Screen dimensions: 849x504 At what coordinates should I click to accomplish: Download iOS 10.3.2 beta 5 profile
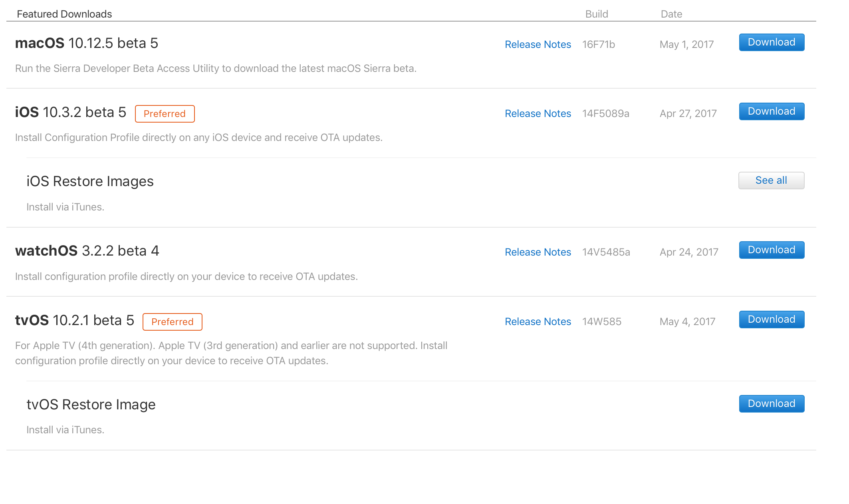[x=772, y=111]
